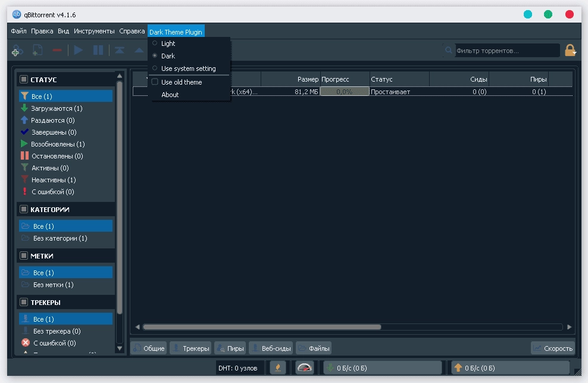Select the Остановлены (0) status filter
Viewport: 588px width, 383px height.
click(x=66, y=156)
